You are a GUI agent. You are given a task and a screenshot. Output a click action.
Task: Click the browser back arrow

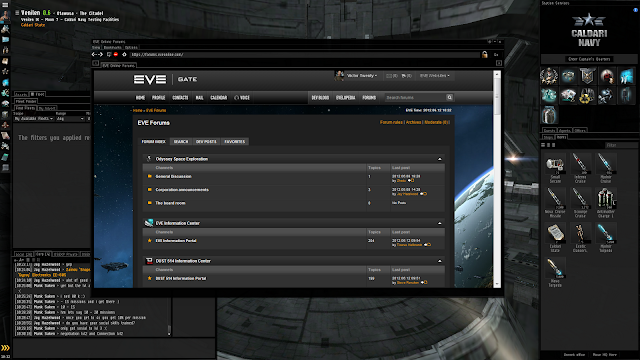click(94, 54)
